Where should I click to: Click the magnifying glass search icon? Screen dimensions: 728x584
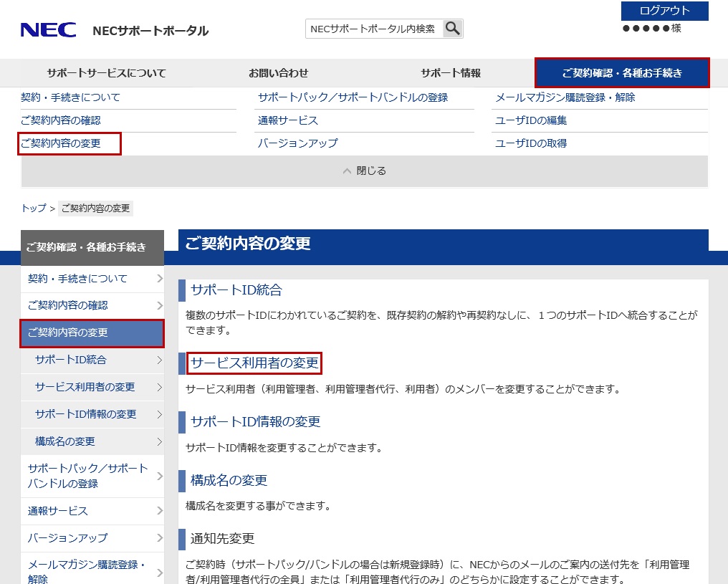click(x=453, y=29)
